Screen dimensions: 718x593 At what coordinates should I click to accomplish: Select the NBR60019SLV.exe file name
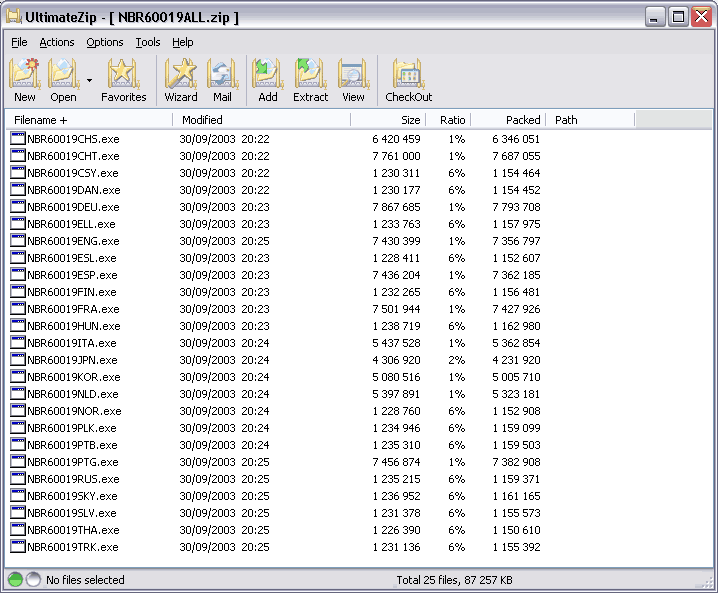(x=72, y=513)
